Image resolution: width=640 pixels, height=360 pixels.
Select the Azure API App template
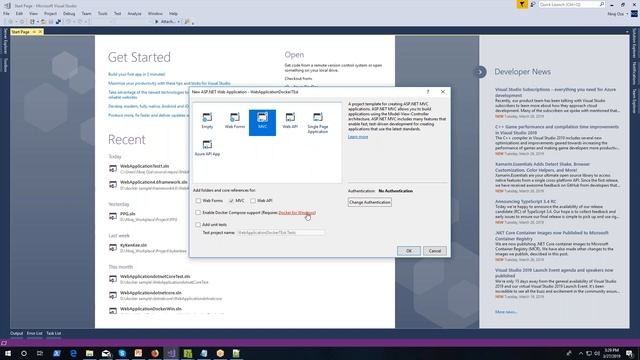pyautogui.click(x=207, y=148)
